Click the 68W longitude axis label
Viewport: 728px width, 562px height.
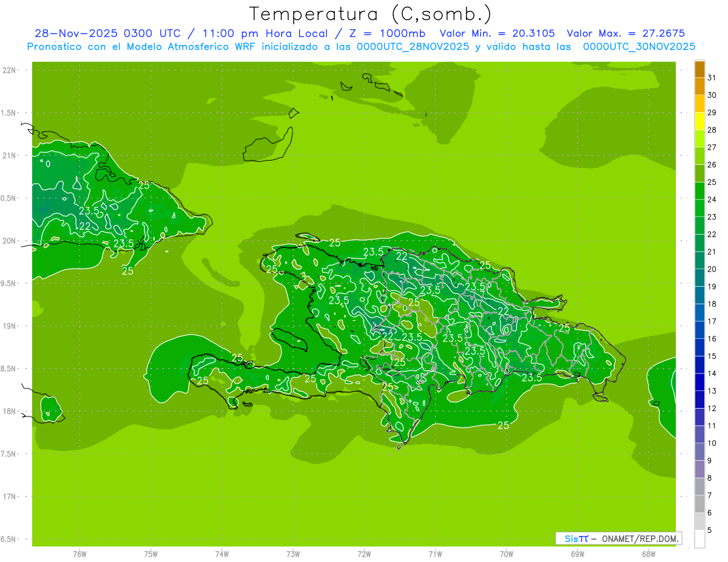click(649, 554)
